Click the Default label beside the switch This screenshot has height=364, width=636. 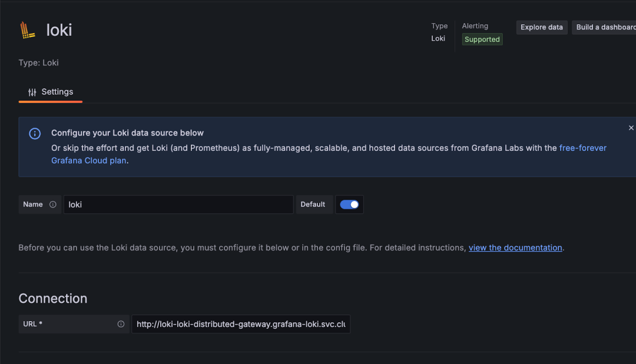click(x=313, y=204)
